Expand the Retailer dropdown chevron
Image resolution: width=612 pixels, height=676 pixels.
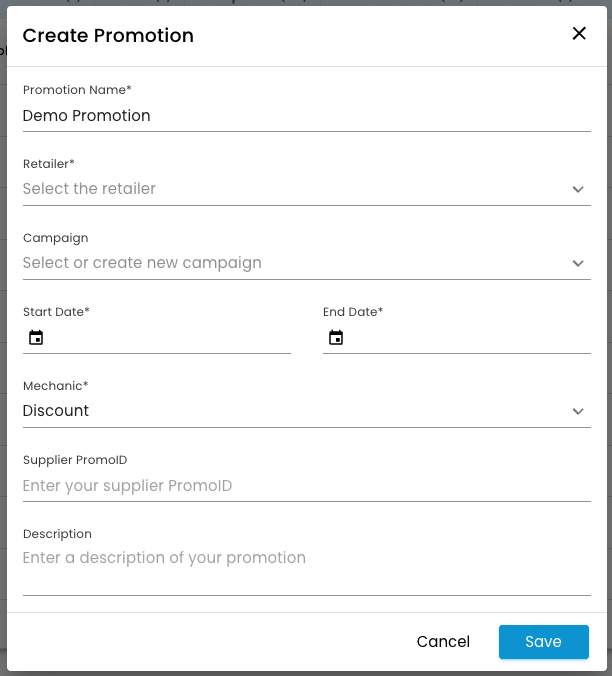578,189
